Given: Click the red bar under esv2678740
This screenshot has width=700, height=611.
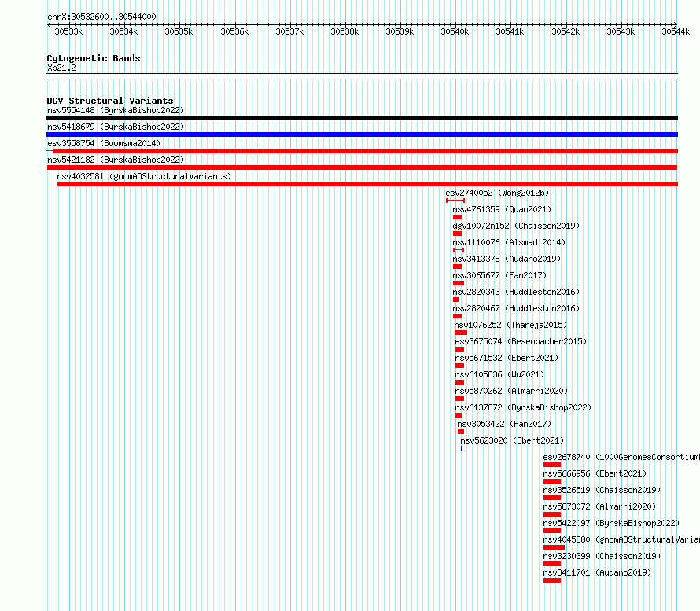Looking at the screenshot, I should point(552,465).
